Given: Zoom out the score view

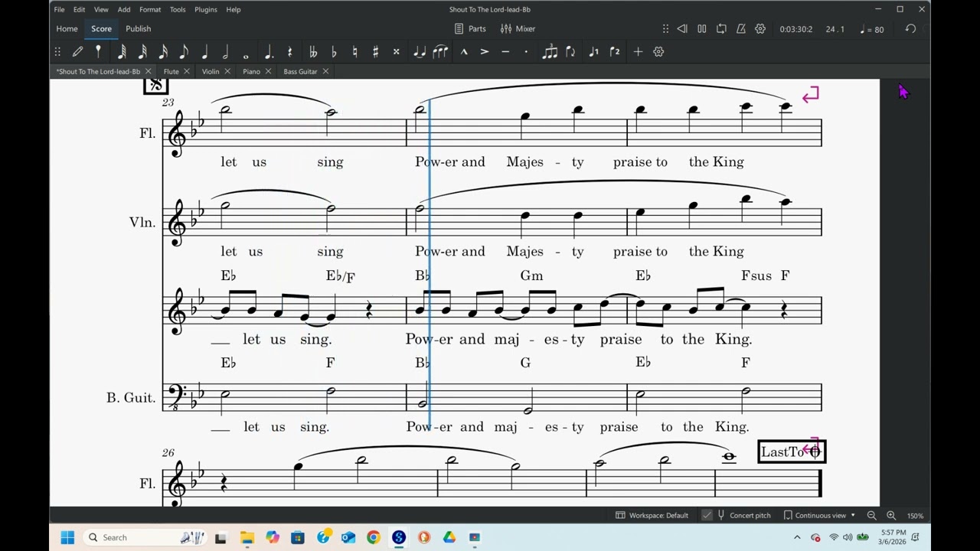Looking at the screenshot, I should [871, 515].
